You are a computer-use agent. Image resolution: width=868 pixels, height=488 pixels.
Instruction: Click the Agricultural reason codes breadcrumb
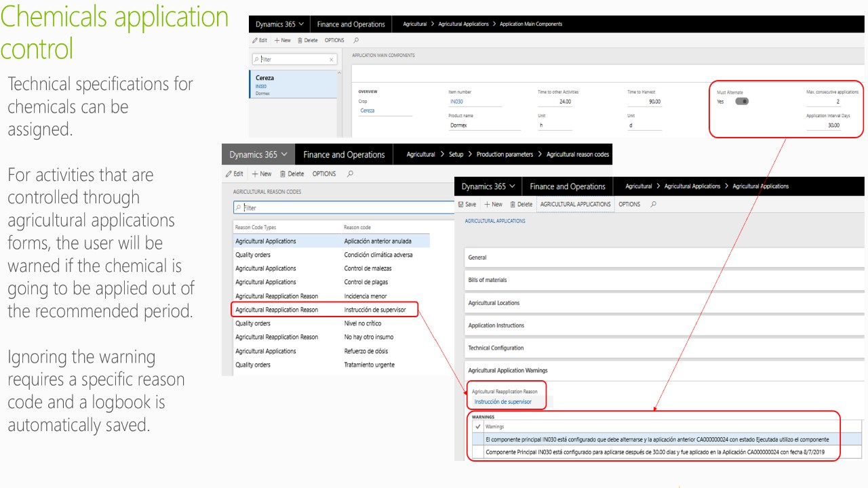coord(578,155)
